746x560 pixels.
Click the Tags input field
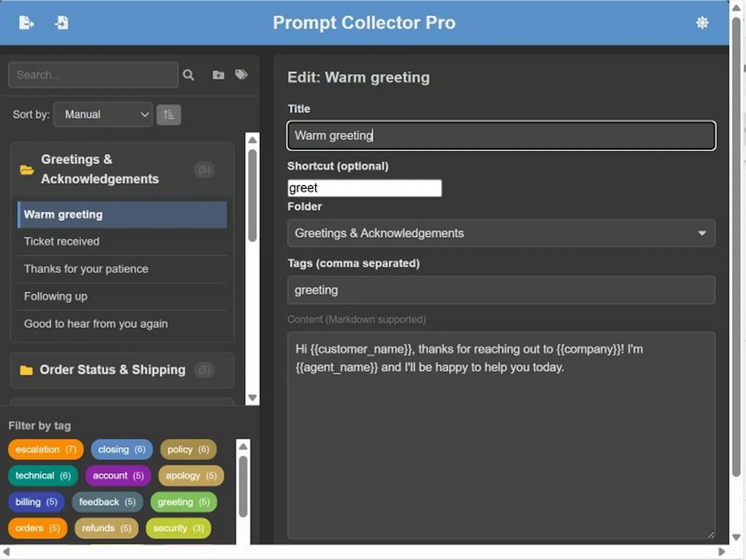pos(501,290)
